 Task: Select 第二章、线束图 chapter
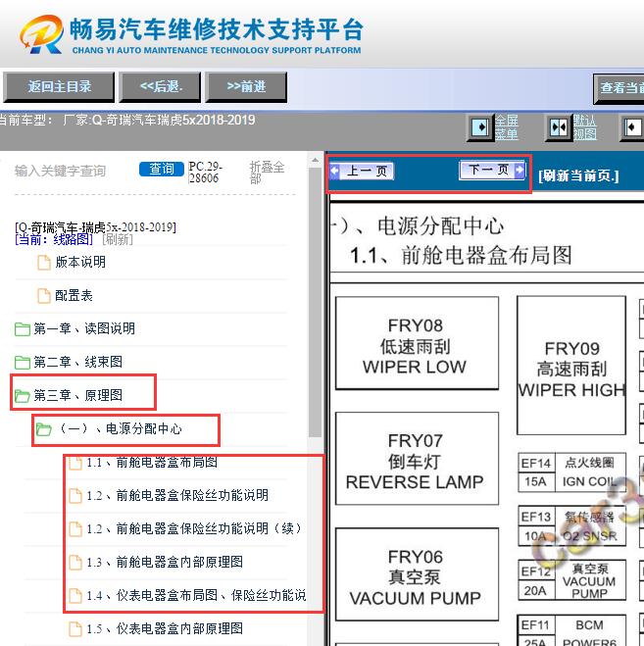77,362
